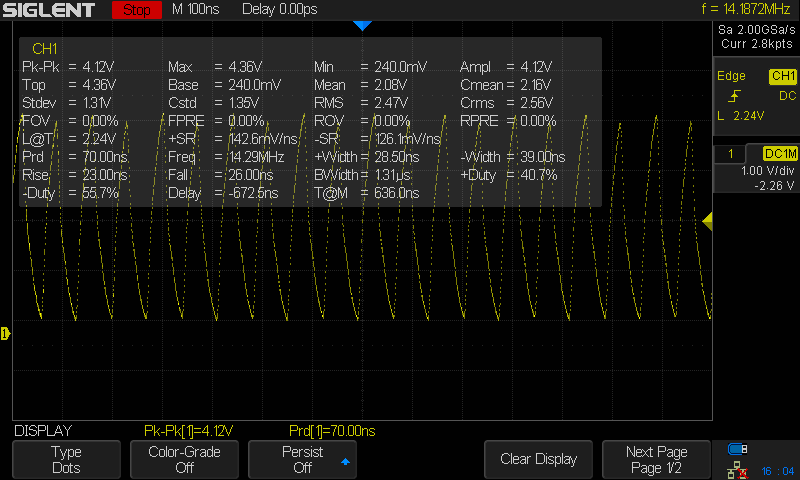Image resolution: width=800 pixels, height=480 pixels.
Task: Click the rising edge trigger slope icon
Action: click(736, 96)
